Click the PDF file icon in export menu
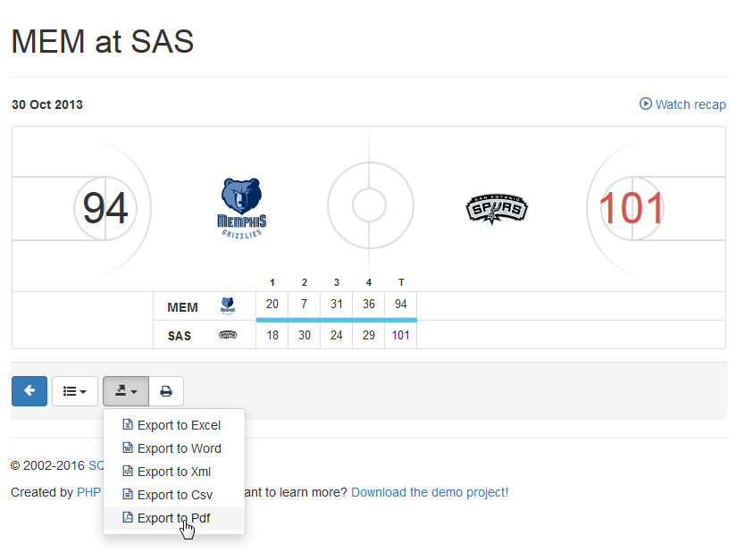Screen dimensions: 736x560 128,518
